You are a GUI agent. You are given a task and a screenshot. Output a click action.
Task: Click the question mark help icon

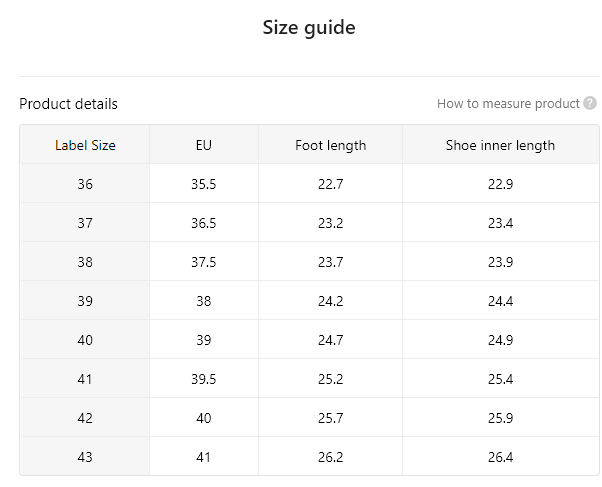point(590,103)
